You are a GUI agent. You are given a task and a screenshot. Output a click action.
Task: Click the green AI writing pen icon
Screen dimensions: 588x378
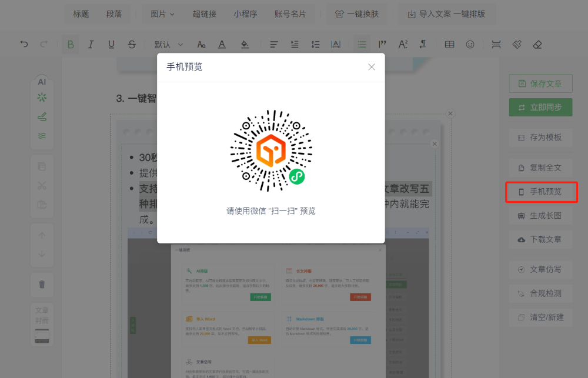point(42,116)
